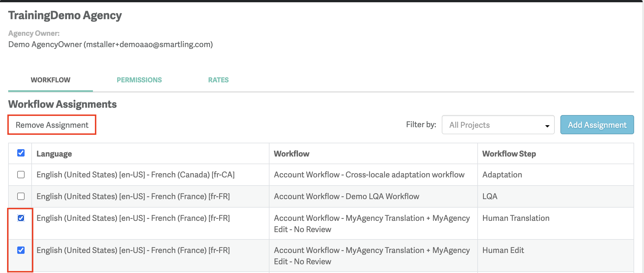Check the French (Canada) row checkbox
The width and height of the screenshot is (644, 273).
21,175
